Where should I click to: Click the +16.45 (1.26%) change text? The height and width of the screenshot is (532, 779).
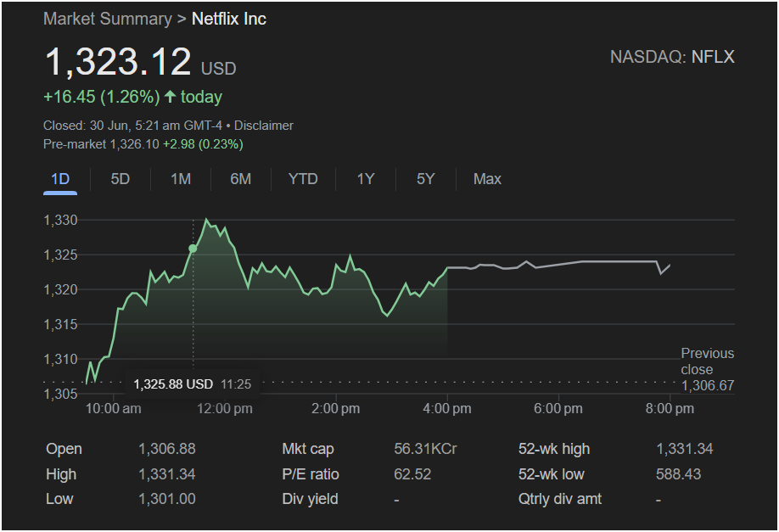point(102,97)
